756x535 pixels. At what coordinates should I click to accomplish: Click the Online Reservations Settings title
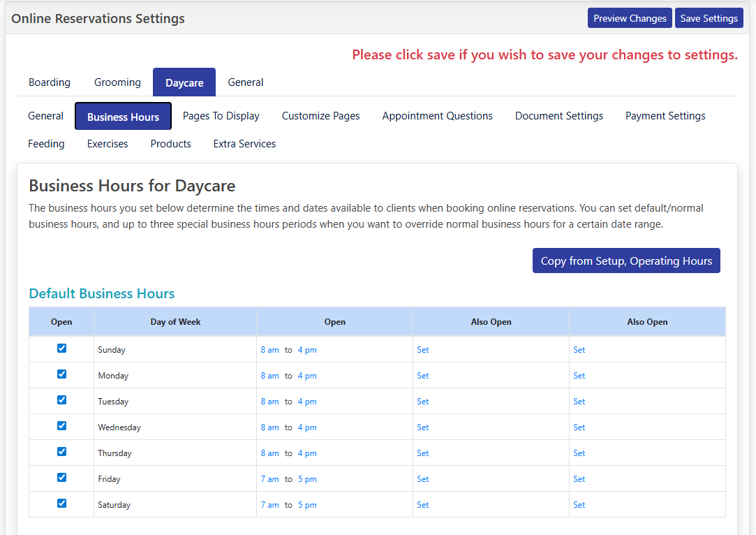(98, 18)
